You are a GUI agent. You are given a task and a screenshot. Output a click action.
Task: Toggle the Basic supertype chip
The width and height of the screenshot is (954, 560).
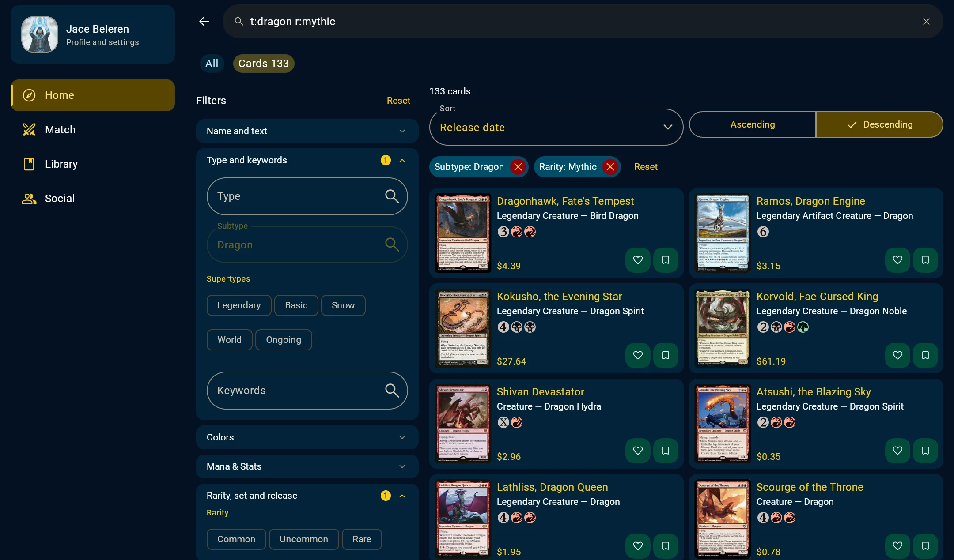click(x=296, y=305)
